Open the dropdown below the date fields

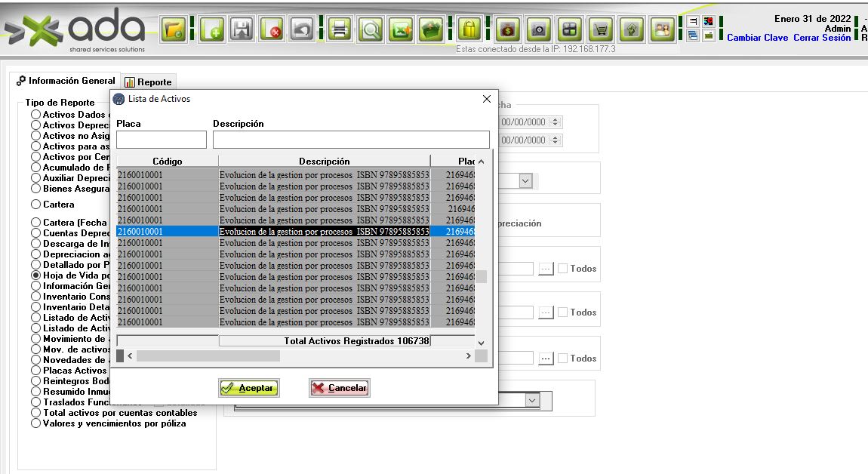[x=525, y=180]
